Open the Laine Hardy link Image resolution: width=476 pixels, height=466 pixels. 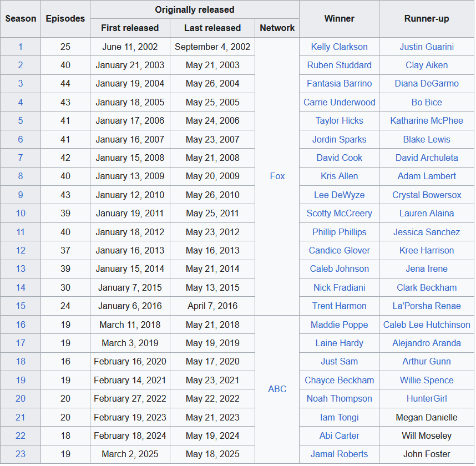339,343
